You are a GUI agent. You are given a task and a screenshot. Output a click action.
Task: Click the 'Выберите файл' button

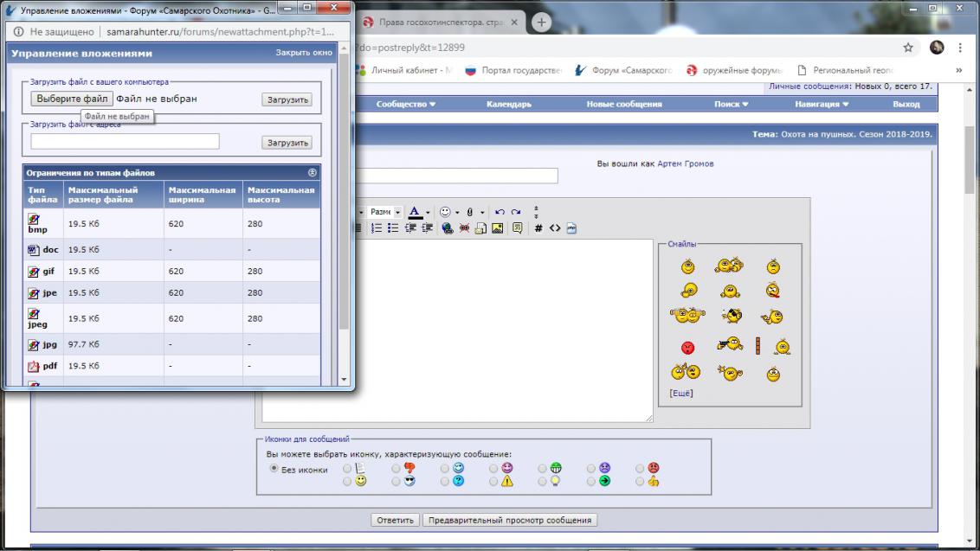(x=72, y=99)
